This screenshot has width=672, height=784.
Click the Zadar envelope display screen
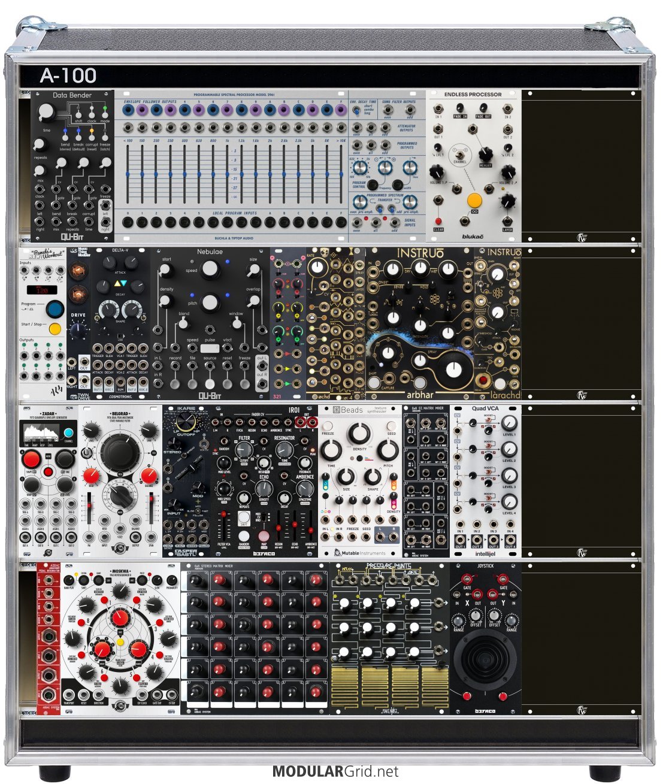41,433
